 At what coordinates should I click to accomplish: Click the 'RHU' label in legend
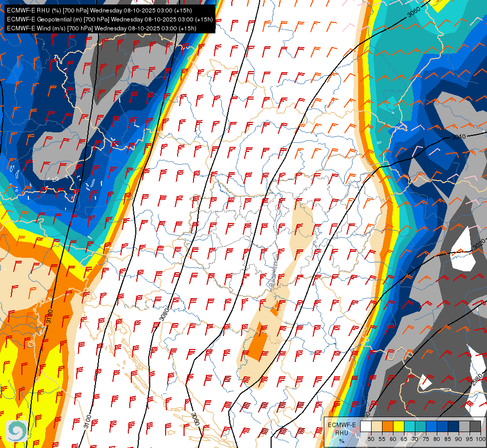tap(342, 433)
